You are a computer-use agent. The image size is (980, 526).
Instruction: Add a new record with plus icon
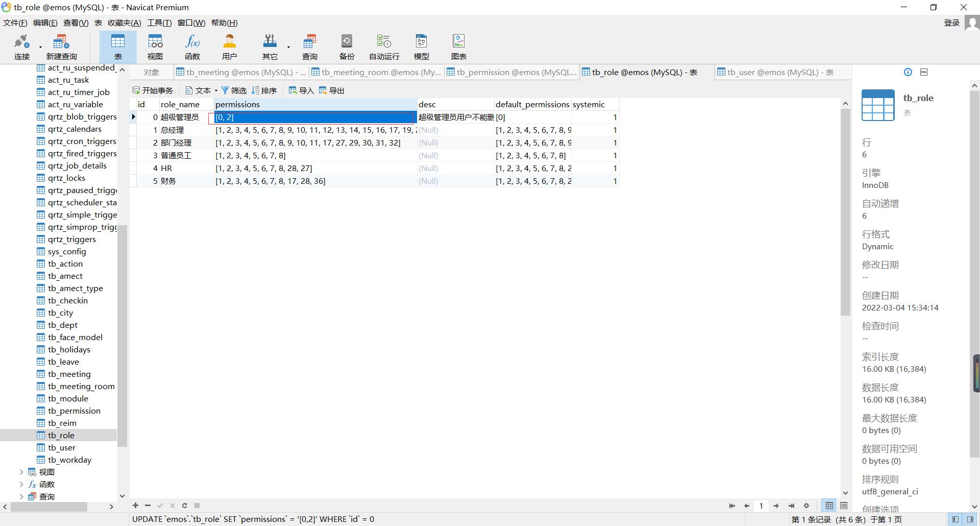pyautogui.click(x=135, y=506)
